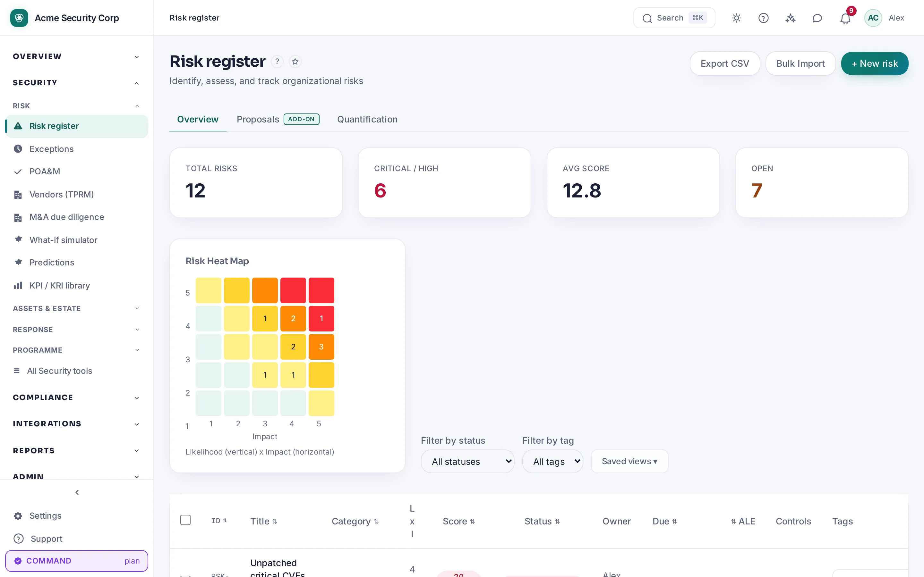The height and width of the screenshot is (577, 924).
Task: Select the orange heat map cell showing 3
Action: [x=321, y=347]
